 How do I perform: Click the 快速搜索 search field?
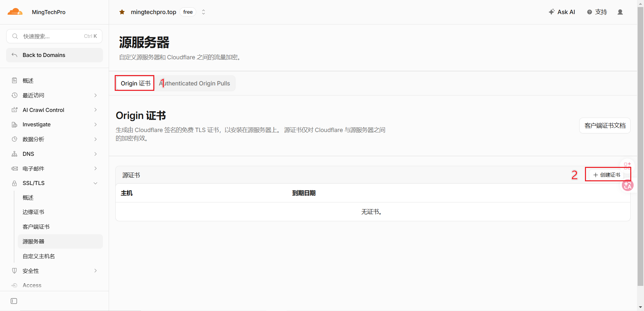click(x=54, y=36)
